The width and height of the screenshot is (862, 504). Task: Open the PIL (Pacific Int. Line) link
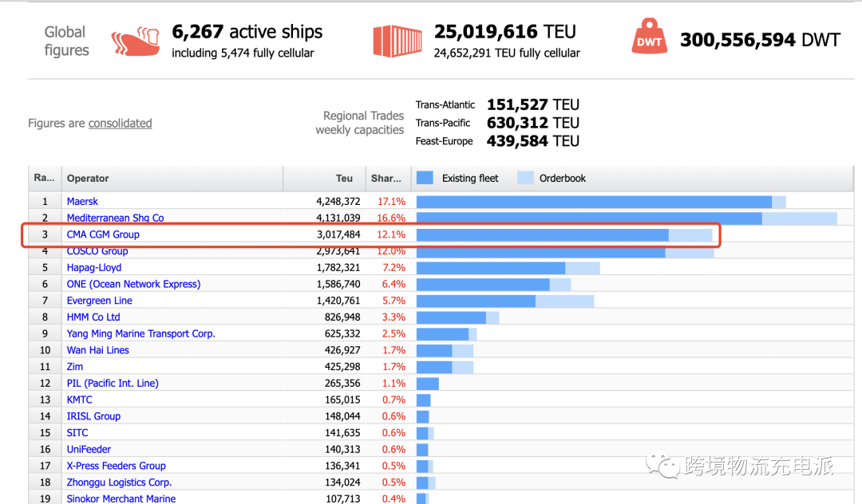click(x=113, y=383)
